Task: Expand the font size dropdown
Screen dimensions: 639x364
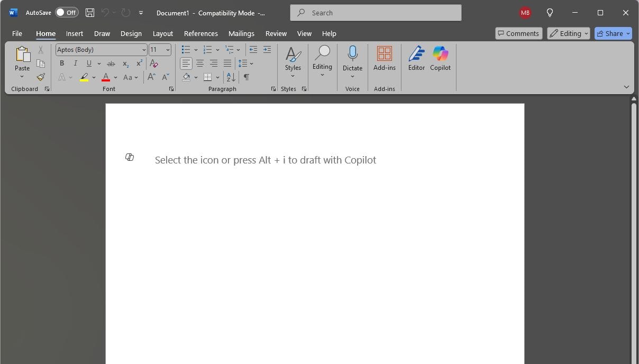Action: click(x=168, y=50)
